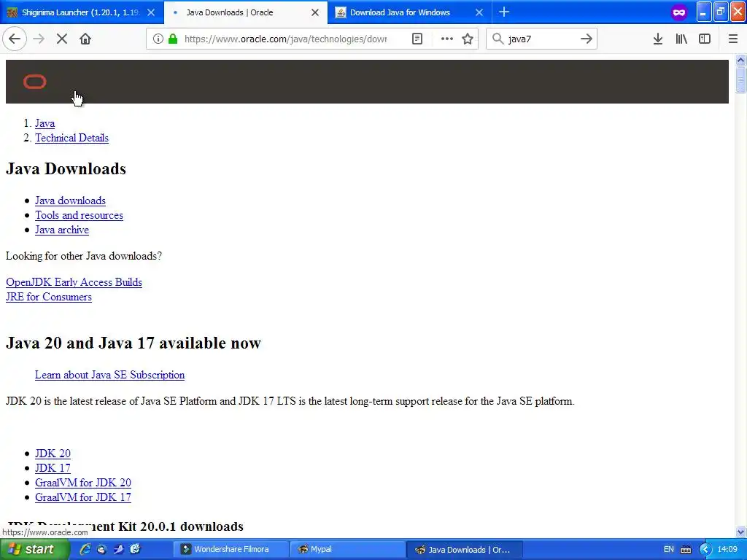Open Tools and resources link
Screen dimensions: 747x560
[x=79, y=215]
